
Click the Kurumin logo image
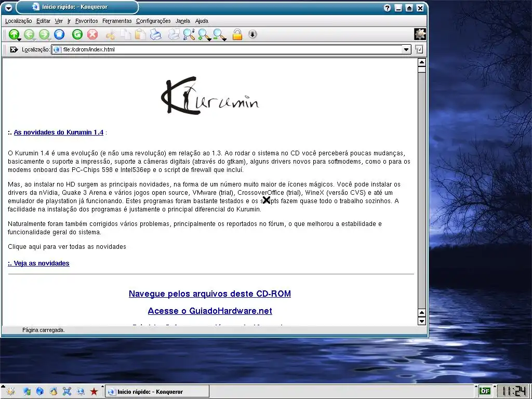210,96
